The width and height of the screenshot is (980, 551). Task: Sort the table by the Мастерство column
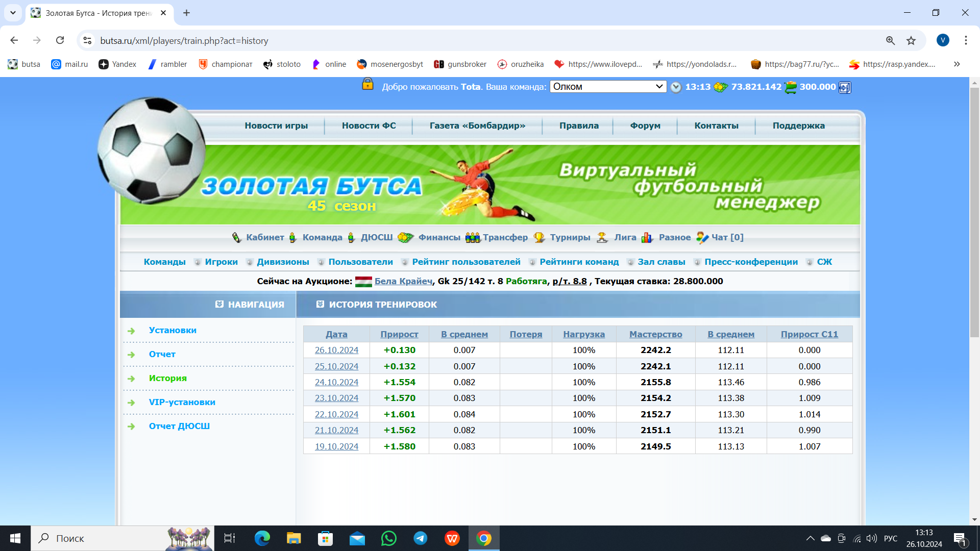(x=655, y=334)
